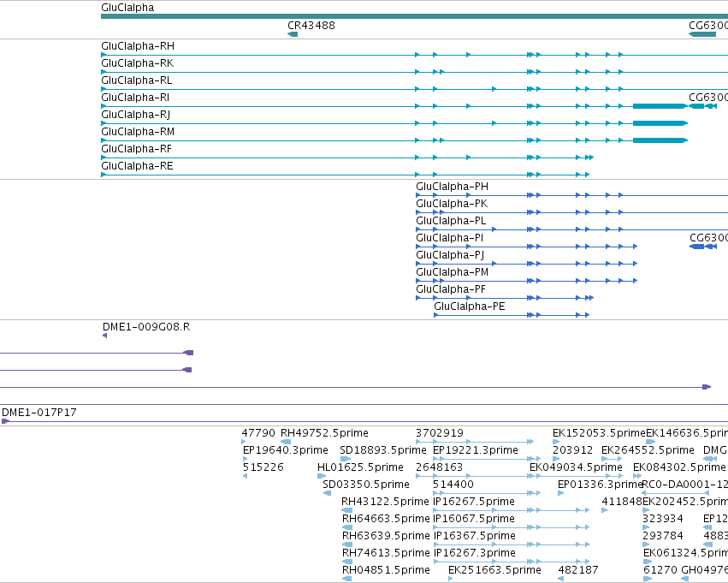Select the GluClalpha-RK transcript label
728x583 pixels.
138,63
